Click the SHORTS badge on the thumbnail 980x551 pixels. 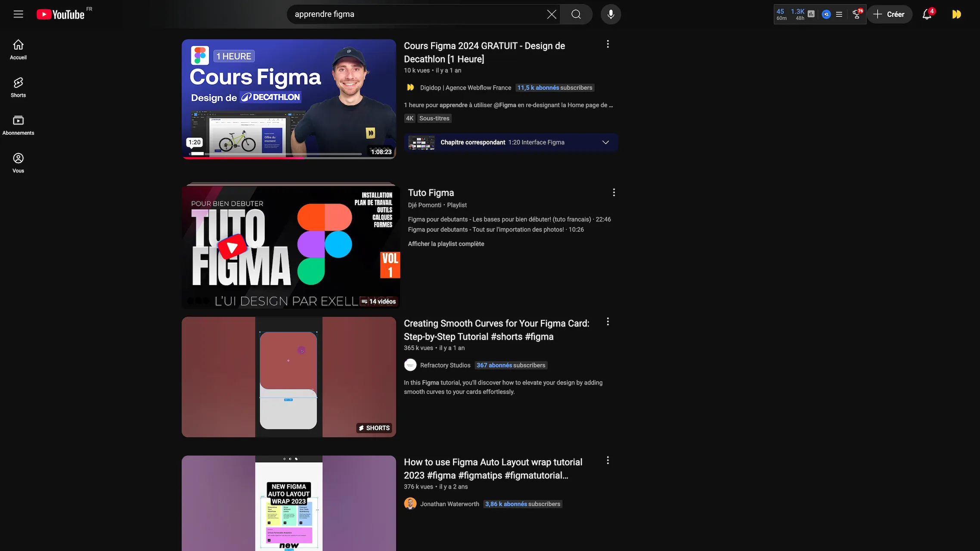coord(374,428)
